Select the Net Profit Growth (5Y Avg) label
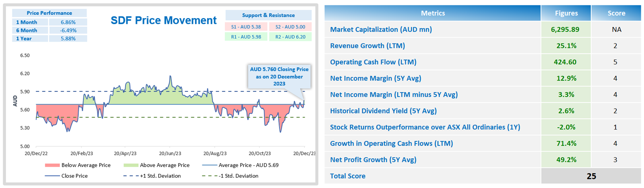Screen dimensions: 644x188 [373, 160]
